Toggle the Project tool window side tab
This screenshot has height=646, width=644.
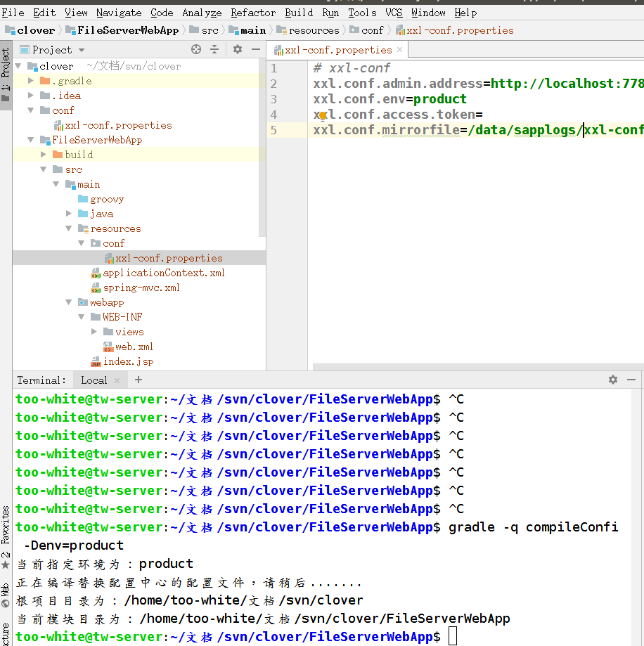pyautogui.click(x=6, y=74)
